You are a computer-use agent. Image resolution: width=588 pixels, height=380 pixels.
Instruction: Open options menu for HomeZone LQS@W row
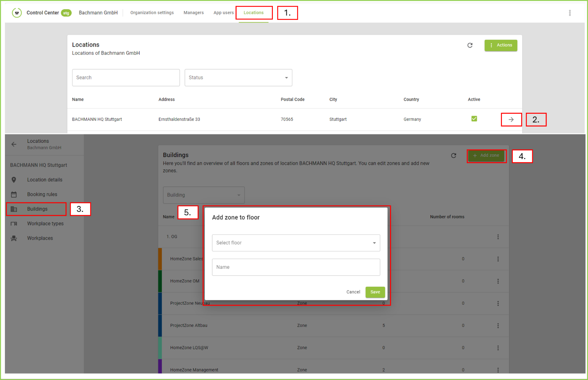(x=498, y=348)
